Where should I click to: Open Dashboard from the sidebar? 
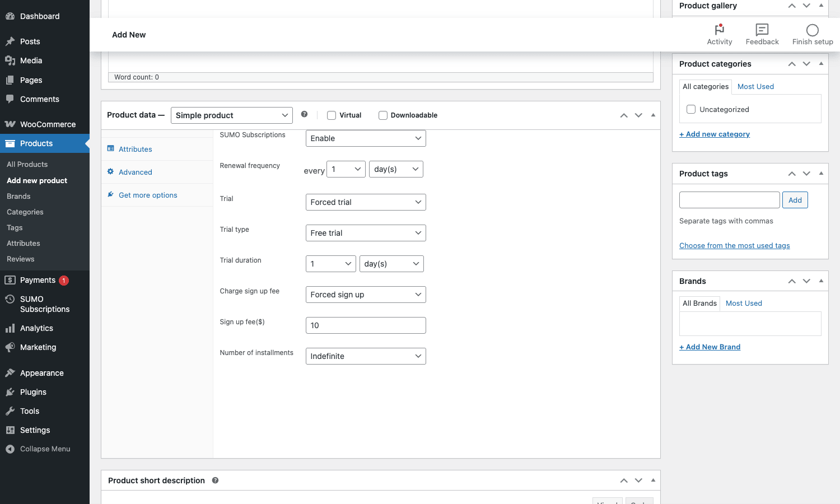[45, 16]
